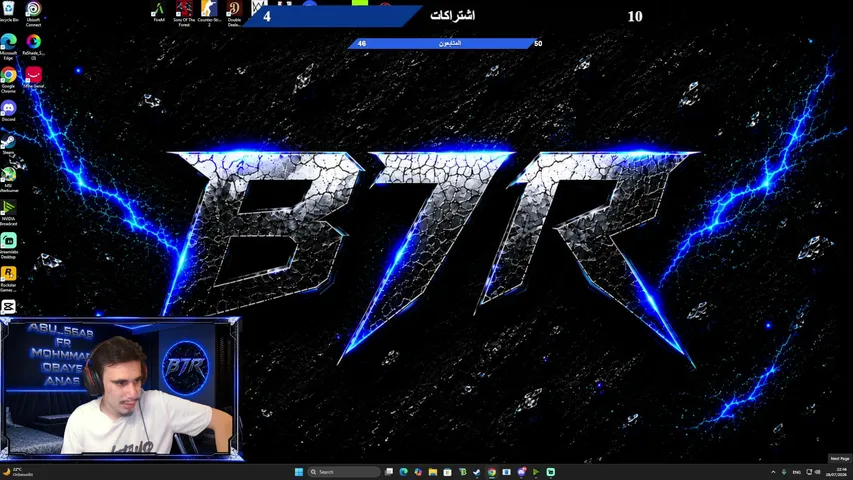Open Counter-Strike 2 desktop shortcut
This screenshot has width=853, height=480.
[209, 13]
